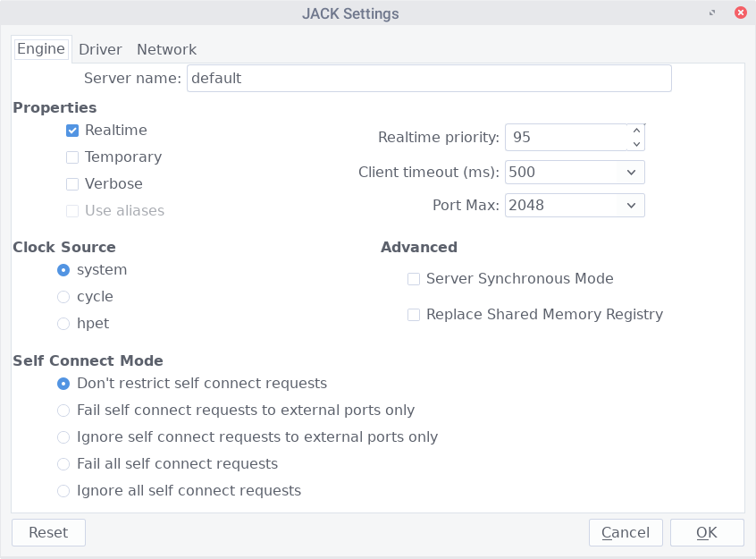Image resolution: width=756 pixels, height=559 pixels.
Task: Open the Client timeout dropdown
Action: (575, 172)
